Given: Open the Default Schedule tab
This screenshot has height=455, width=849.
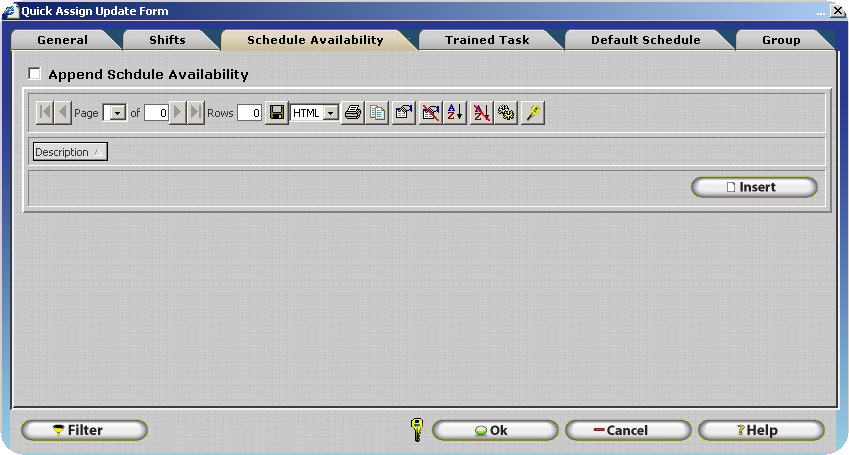Looking at the screenshot, I should click(645, 40).
